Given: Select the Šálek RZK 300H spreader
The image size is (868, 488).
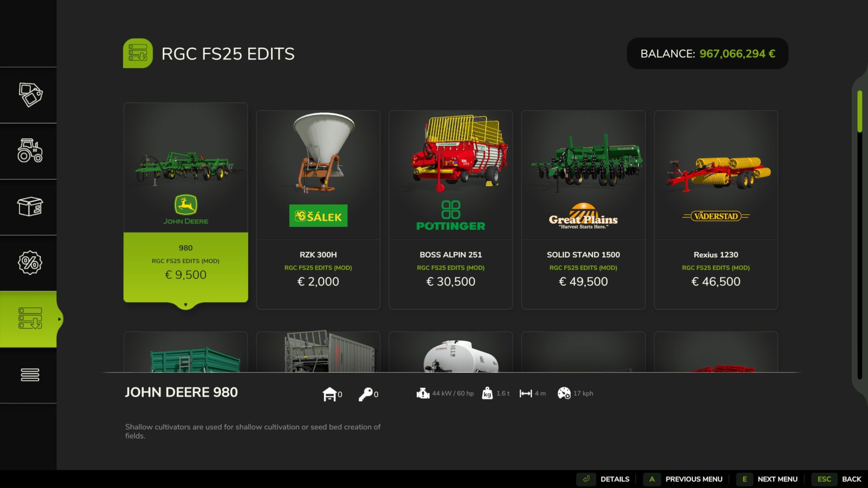Looking at the screenshot, I should pos(318,210).
